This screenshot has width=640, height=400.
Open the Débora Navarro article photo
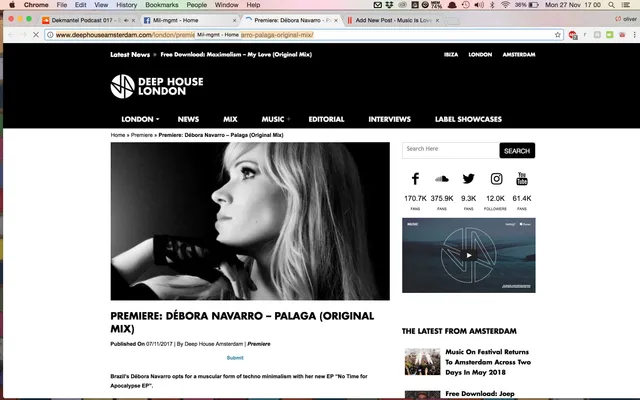pos(250,221)
